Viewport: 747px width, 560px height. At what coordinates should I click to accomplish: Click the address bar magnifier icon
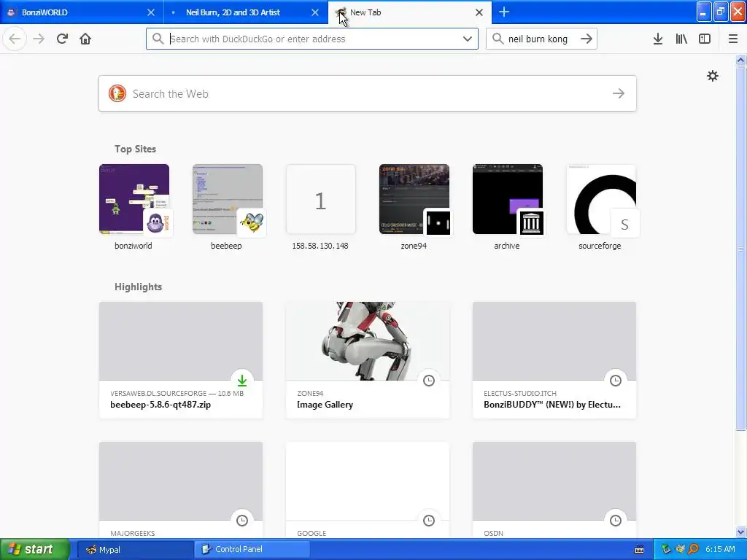pyautogui.click(x=158, y=39)
